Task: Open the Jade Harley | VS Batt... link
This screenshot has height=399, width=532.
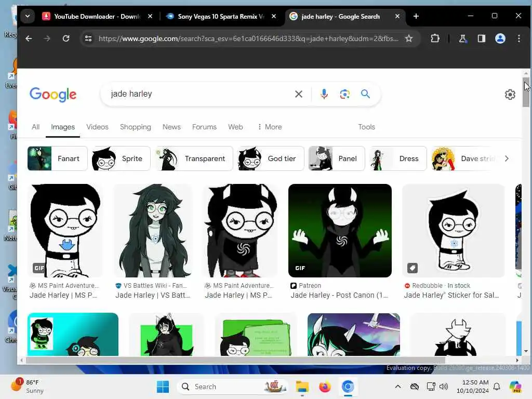Action: 153,295
